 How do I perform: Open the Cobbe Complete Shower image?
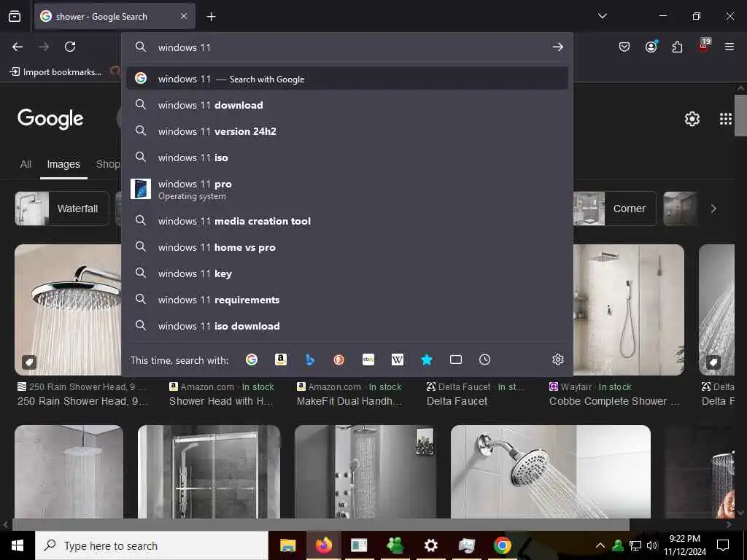[628, 309]
